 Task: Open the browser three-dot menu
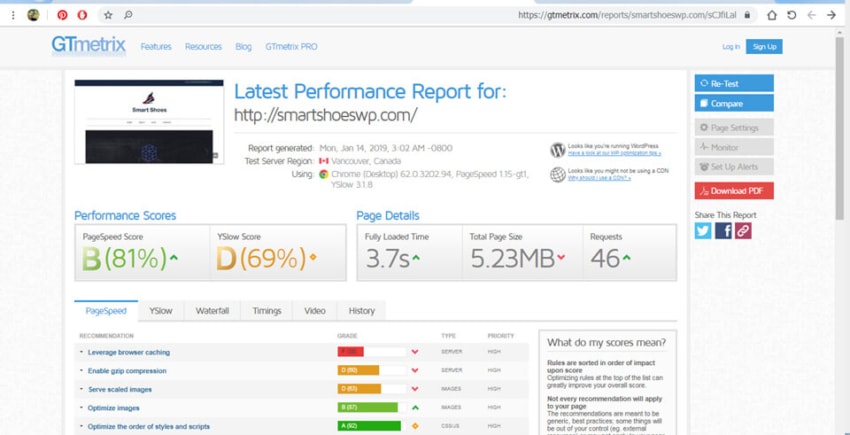point(13,15)
